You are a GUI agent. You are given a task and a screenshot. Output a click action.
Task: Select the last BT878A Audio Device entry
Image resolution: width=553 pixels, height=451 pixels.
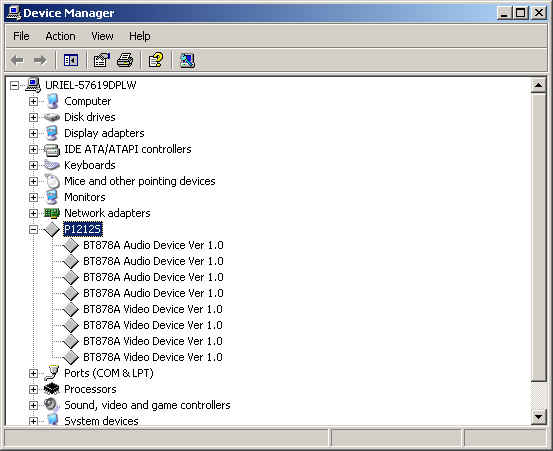(153, 293)
